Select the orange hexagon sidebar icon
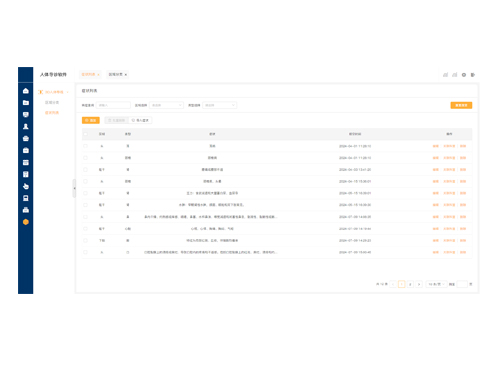 26,222
